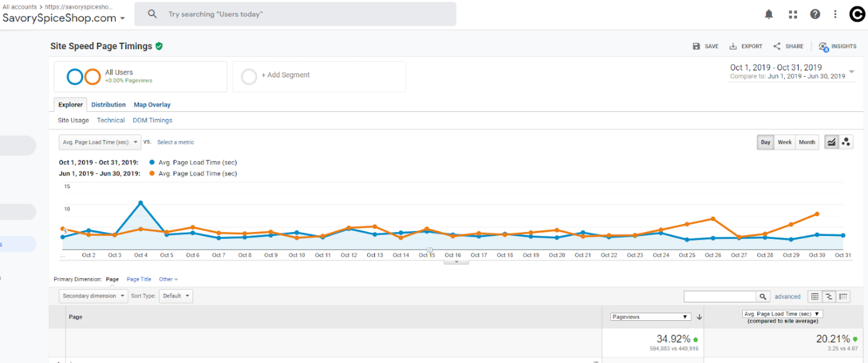Click the advanced filter link
The height and width of the screenshot is (363, 868).
787,296
